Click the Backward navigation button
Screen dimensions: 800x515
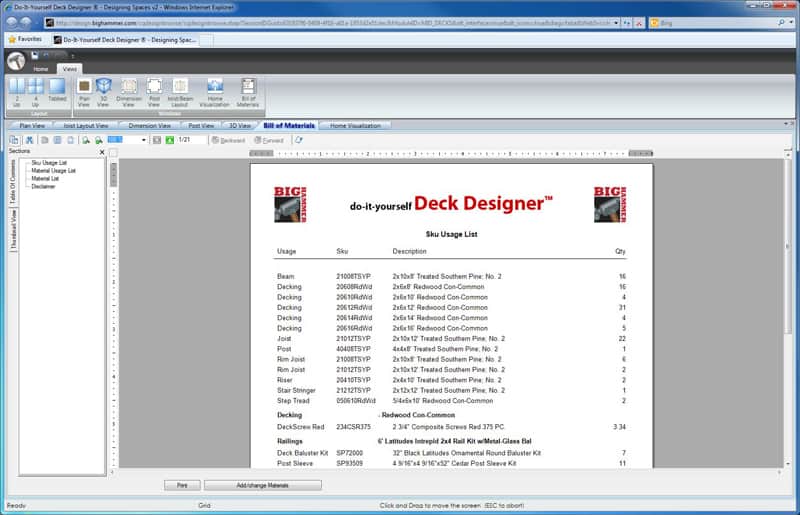(x=229, y=140)
